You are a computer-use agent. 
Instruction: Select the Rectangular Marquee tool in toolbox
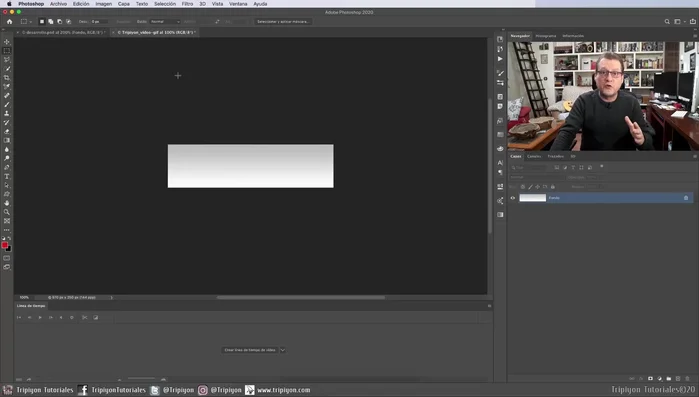(x=7, y=51)
